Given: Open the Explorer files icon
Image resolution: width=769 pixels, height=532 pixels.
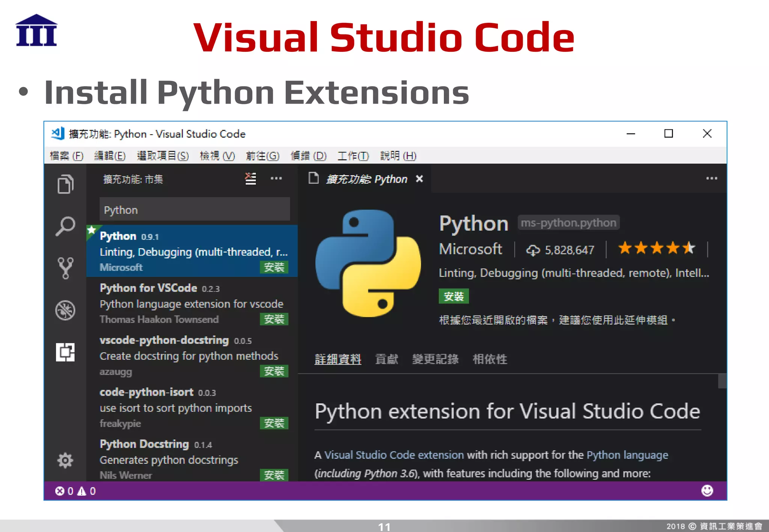Looking at the screenshot, I should (x=65, y=184).
